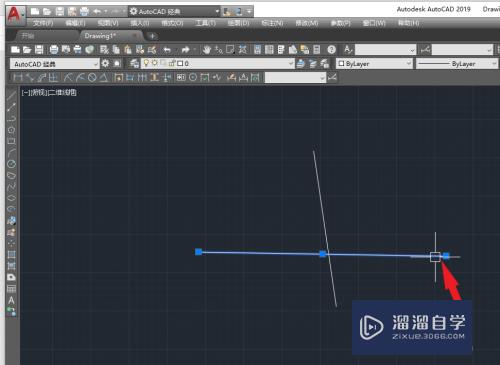Select the Diameter dimension tool
Image resolution: width=500 pixels, height=365 pixels.
[92, 78]
